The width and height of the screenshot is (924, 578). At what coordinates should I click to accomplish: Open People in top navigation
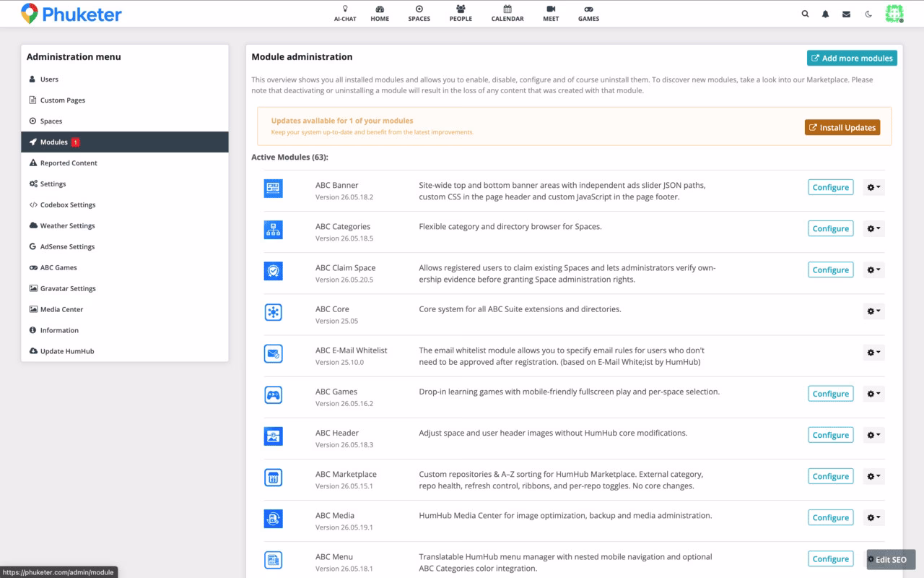[461, 14]
